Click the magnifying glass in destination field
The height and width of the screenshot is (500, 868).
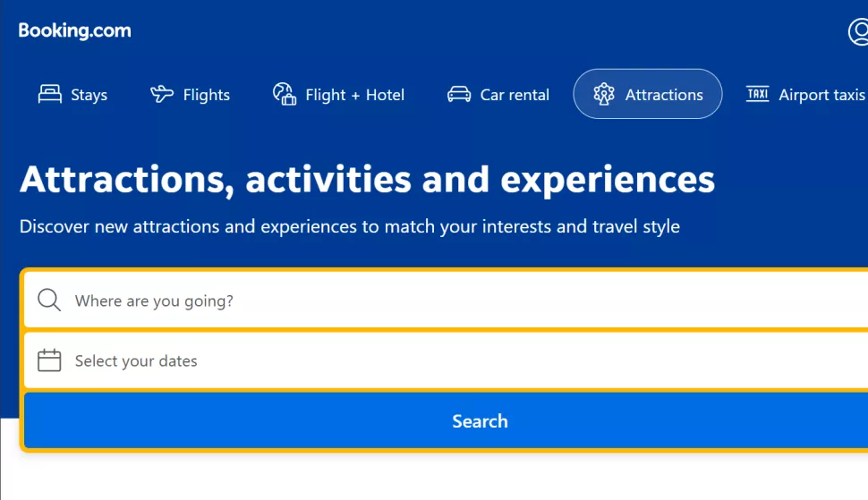(x=49, y=301)
